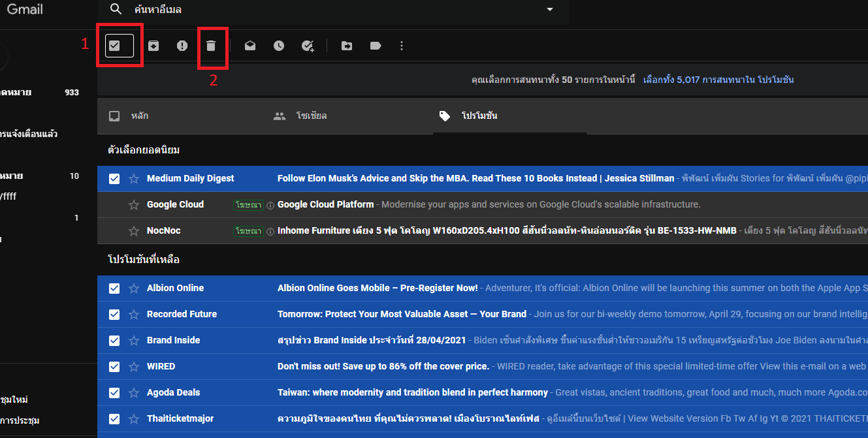Screen dimensions: 868x438
Task: Star the Google Cloud ad row
Action: [134, 204]
